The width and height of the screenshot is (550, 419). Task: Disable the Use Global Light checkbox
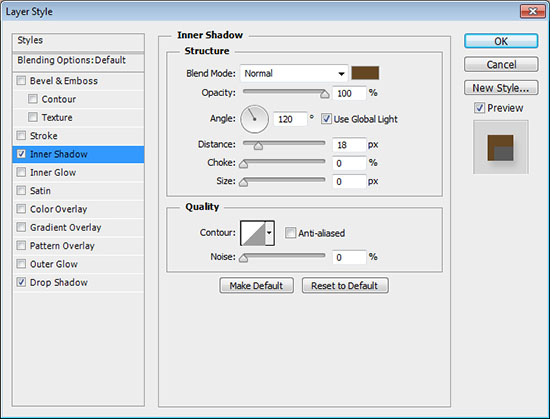pos(326,119)
